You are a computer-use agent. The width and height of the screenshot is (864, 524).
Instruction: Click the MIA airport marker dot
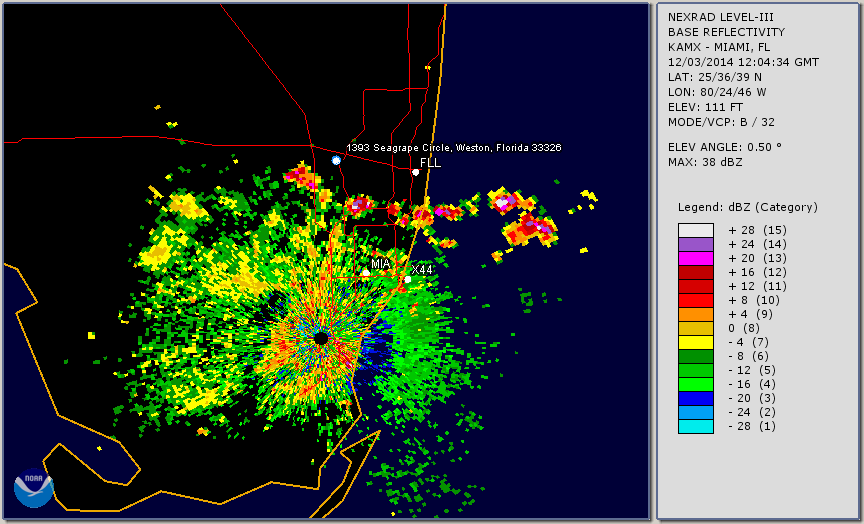pyautogui.click(x=366, y=273)
